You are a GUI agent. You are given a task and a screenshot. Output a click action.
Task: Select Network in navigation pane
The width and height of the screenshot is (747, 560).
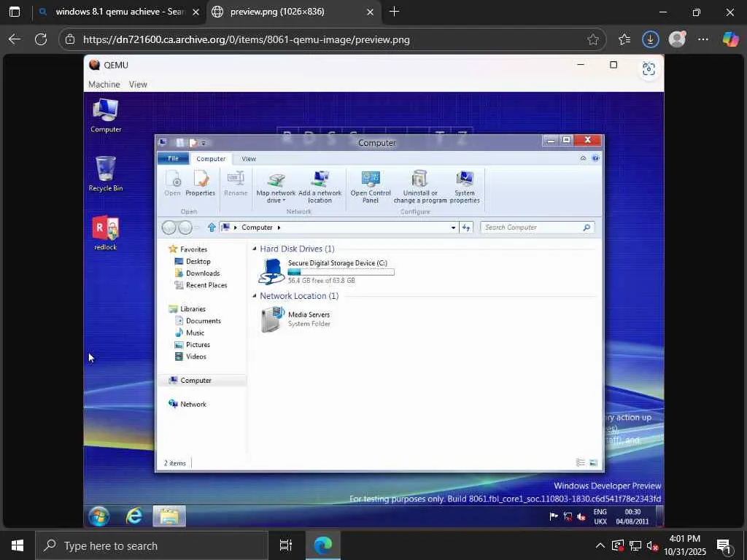click(193, 404)
